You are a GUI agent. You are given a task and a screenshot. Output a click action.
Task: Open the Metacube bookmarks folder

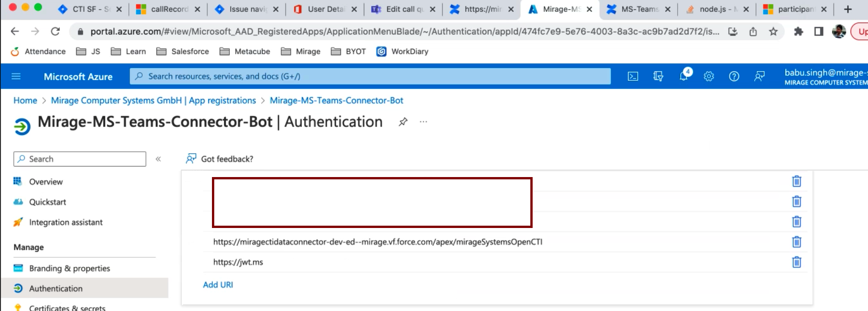(245, 51)
